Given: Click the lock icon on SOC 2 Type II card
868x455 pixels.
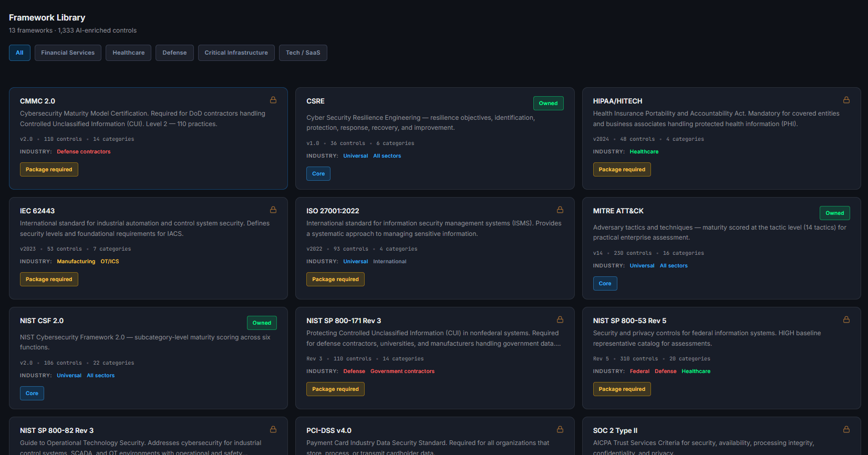Looking at the screenshot, I should [846, 429].
